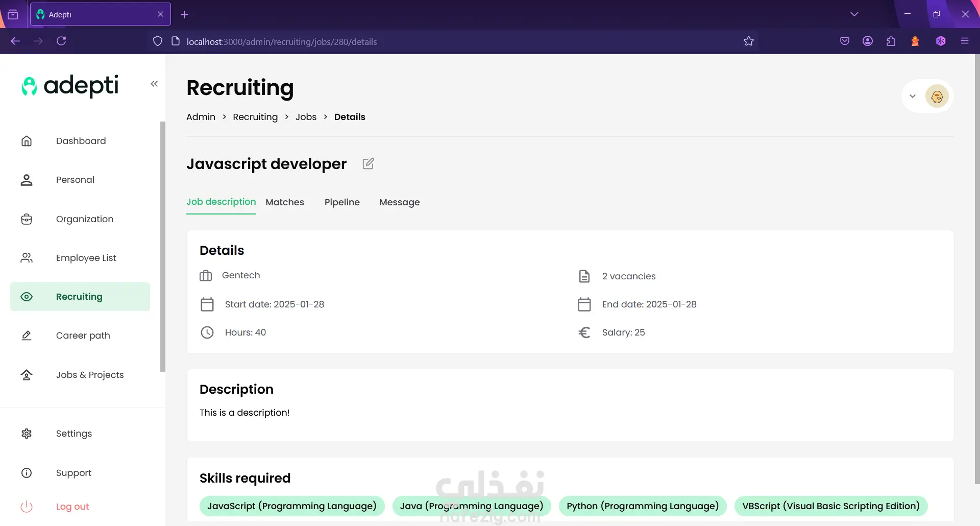Viewport: 980px width, 526px height.
Task: Click the edit job title pencil icon
Action: (x=368, y=164)
